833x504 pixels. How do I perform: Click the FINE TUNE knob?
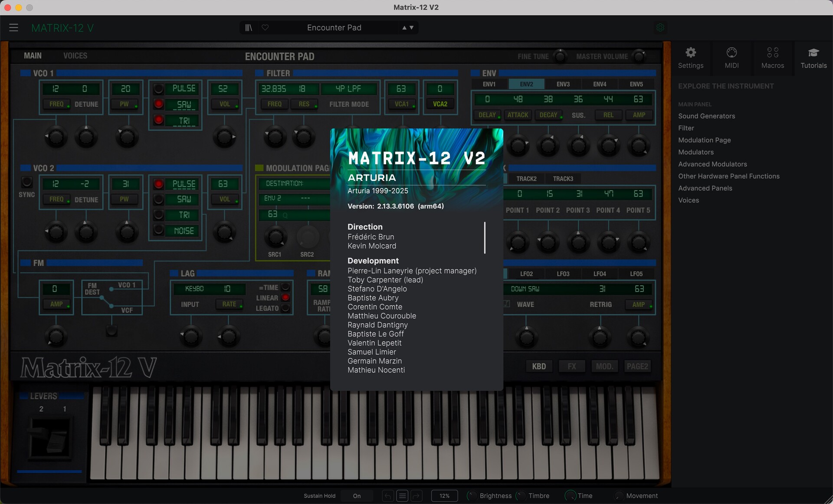click(561, 56)
